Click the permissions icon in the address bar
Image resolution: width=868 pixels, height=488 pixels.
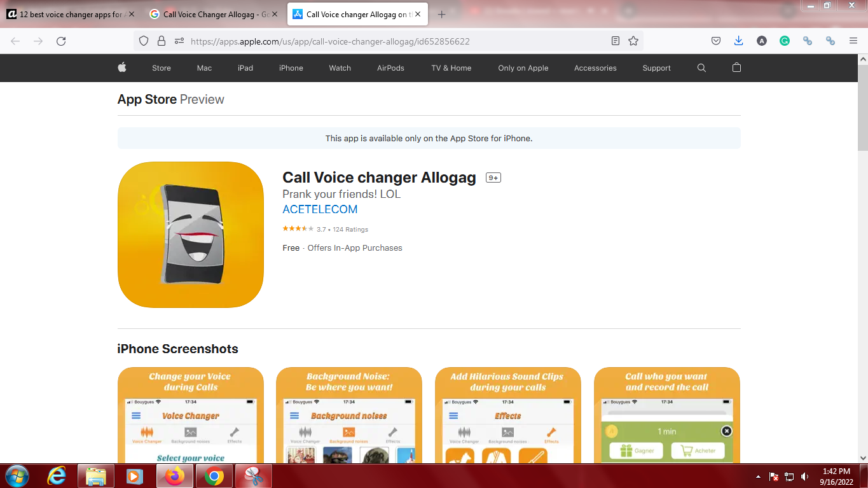point(179,41)
